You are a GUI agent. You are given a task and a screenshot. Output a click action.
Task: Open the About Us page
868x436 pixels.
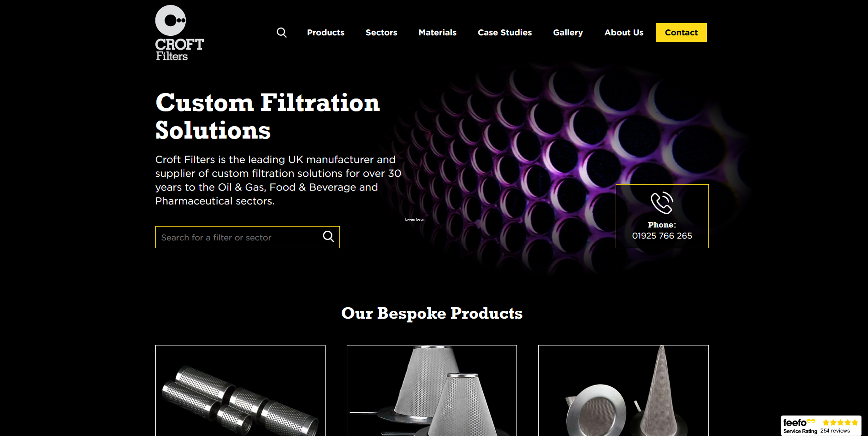pos(624,33)
